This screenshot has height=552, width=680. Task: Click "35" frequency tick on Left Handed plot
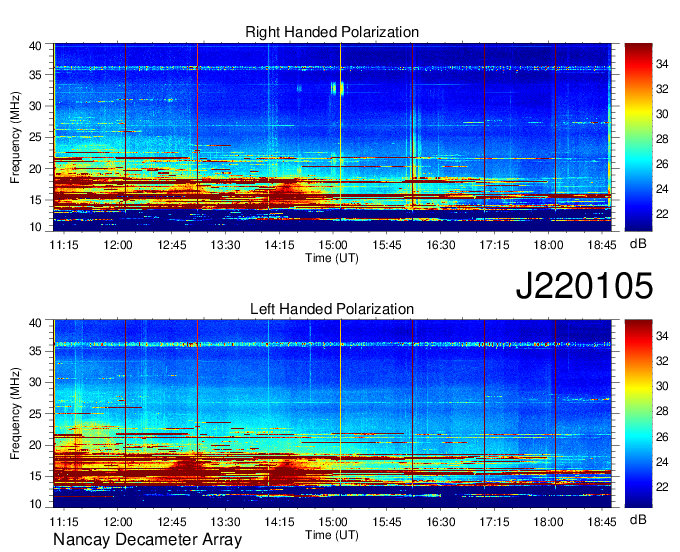[x=36, y=351]
